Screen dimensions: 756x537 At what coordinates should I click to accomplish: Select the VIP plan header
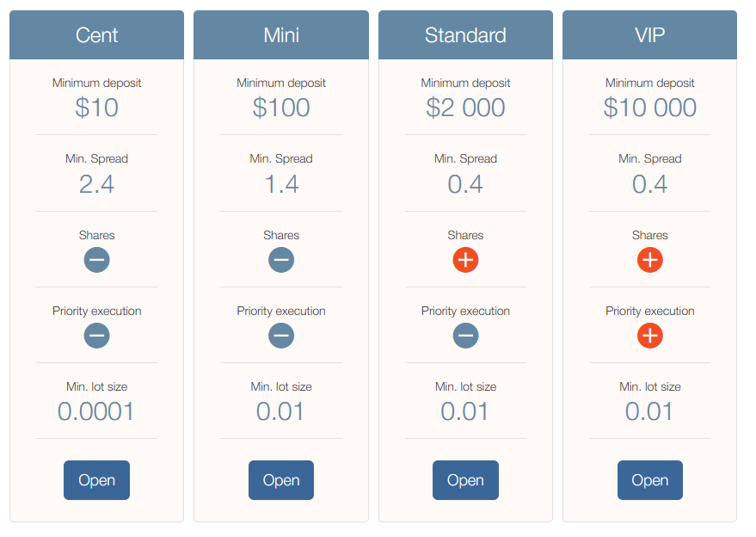click(649, 34)
